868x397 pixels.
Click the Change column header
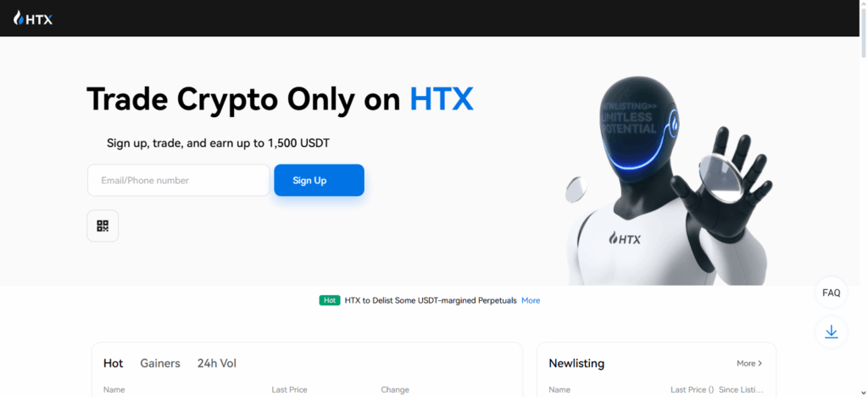(395, 390)
